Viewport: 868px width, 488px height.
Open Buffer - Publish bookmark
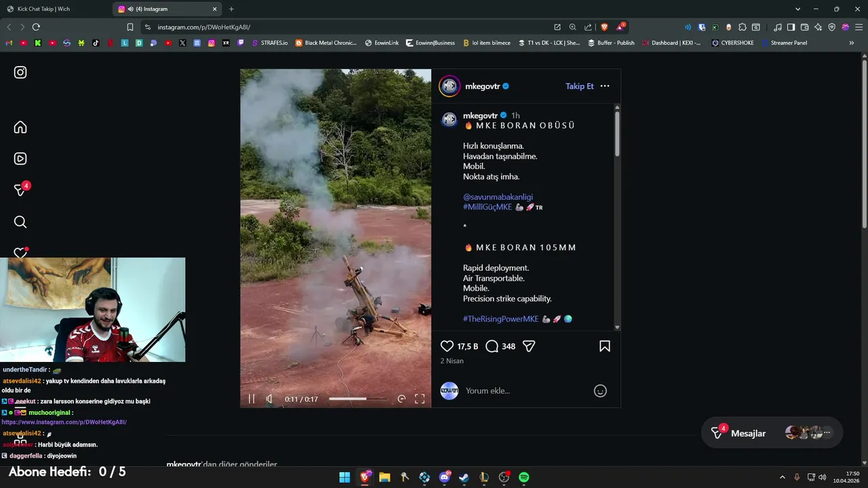[x=611, y=43]
